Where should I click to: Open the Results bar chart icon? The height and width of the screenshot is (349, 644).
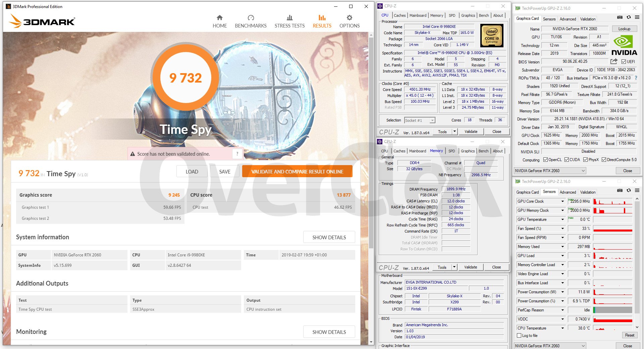tap(322, 17)
